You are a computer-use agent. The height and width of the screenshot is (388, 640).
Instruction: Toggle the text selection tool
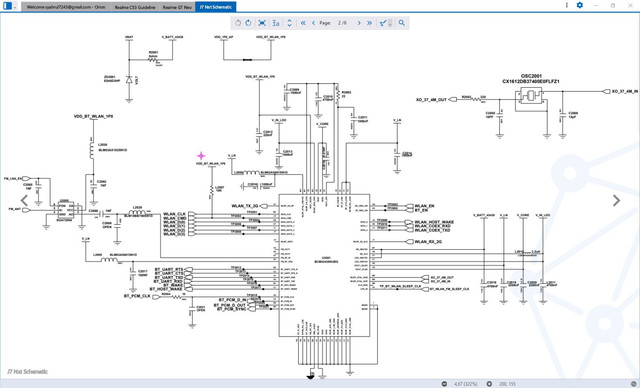[276, 23]
